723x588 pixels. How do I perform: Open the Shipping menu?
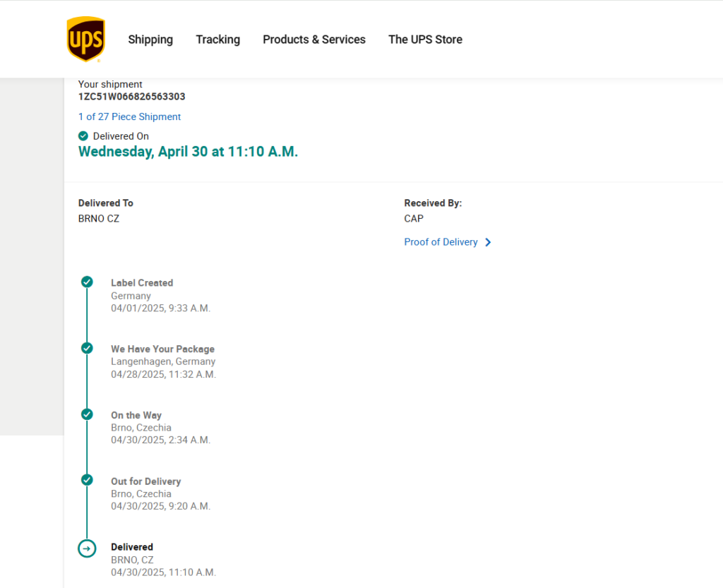click(x=150, y=40)
